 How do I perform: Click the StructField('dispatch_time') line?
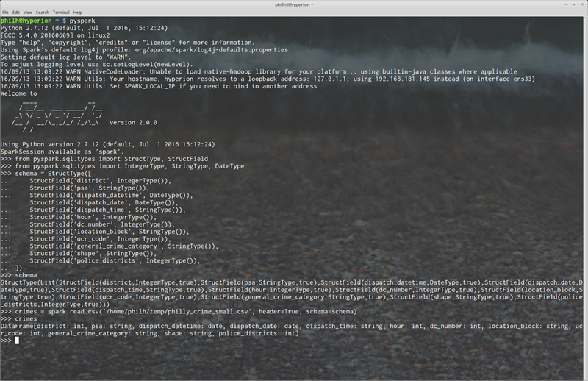click(x=107, y=210)
